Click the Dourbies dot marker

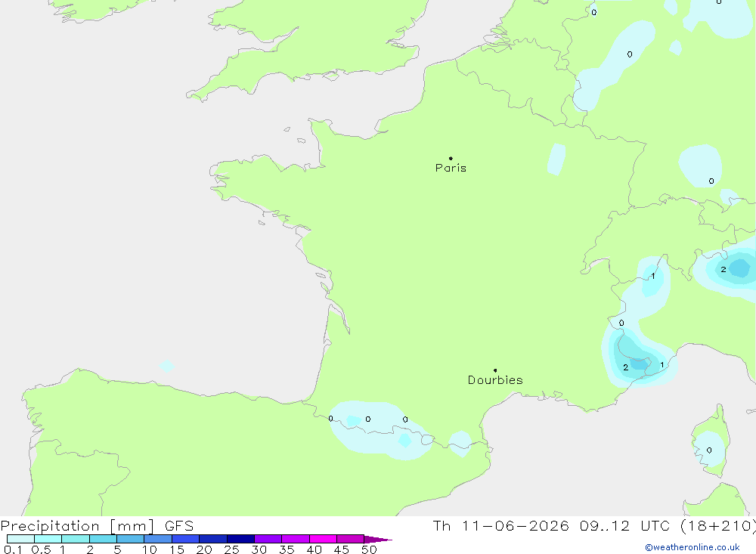495,370
